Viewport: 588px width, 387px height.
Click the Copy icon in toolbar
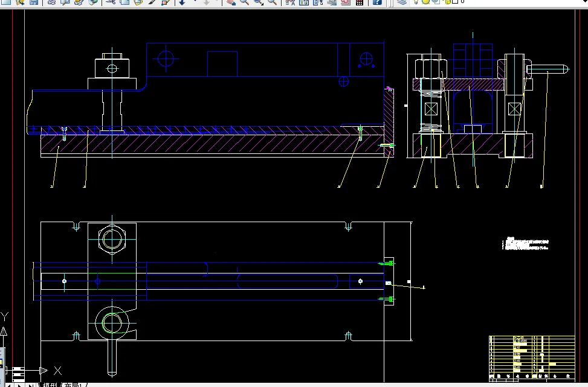tap(124, 2)
